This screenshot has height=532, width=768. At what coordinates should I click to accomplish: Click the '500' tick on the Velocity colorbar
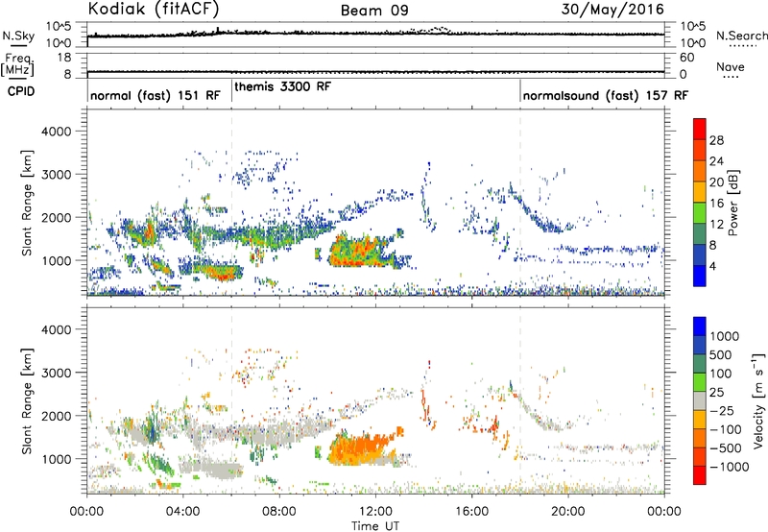[721, 354]
